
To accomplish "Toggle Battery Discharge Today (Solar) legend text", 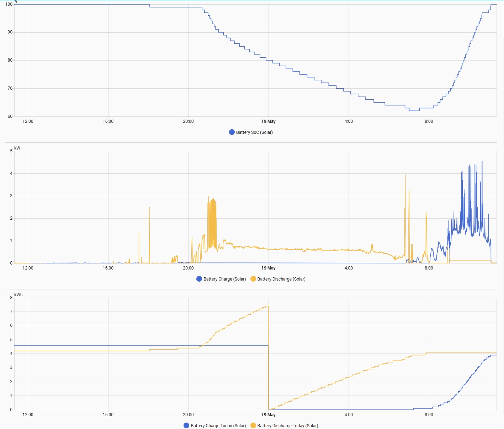I will coord(287,426).
